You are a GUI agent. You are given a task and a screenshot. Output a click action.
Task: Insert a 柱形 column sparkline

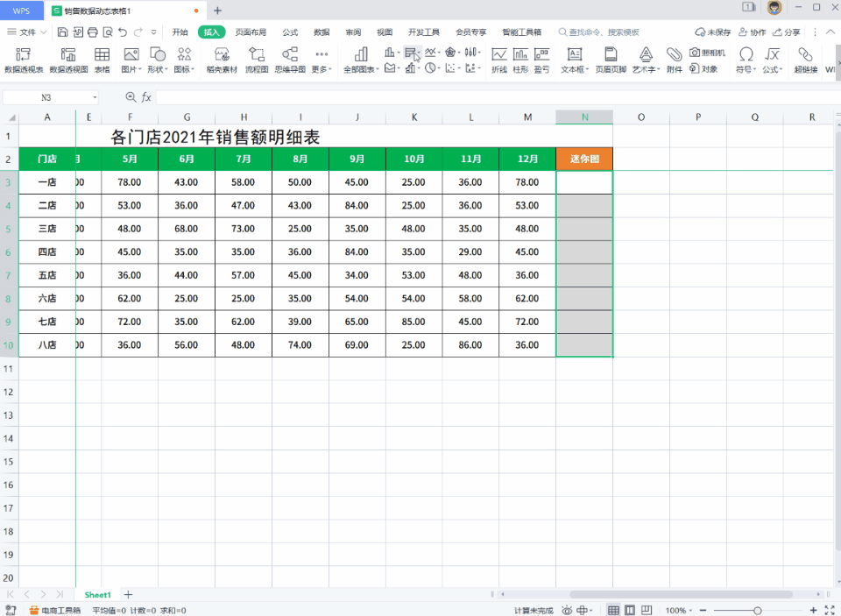tap(520, 60)
